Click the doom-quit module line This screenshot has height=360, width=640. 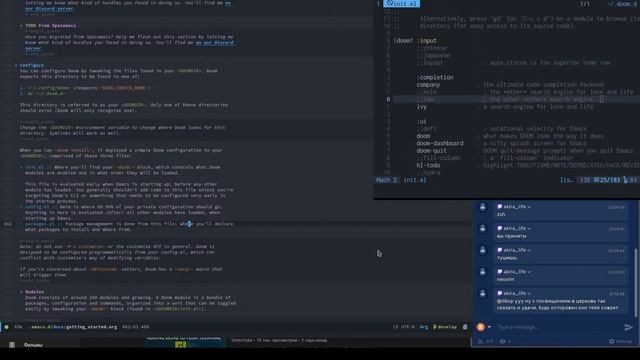[x=431, y=151]
